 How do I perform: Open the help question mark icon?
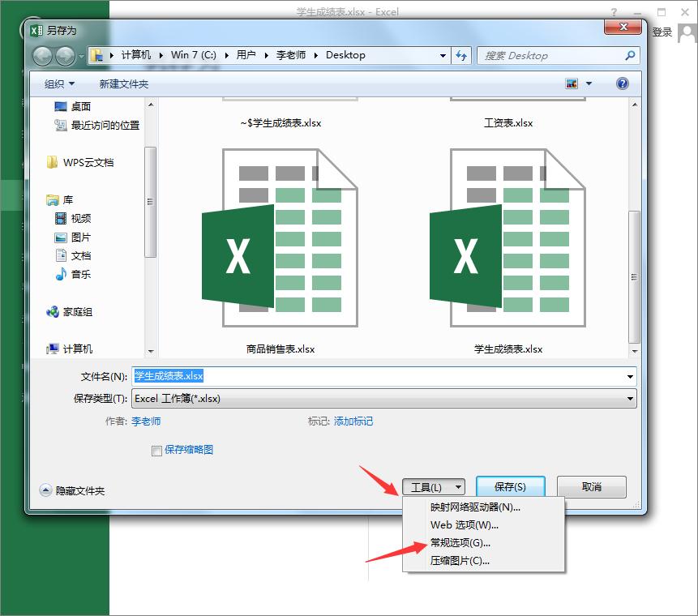click(x=621, y=83)
